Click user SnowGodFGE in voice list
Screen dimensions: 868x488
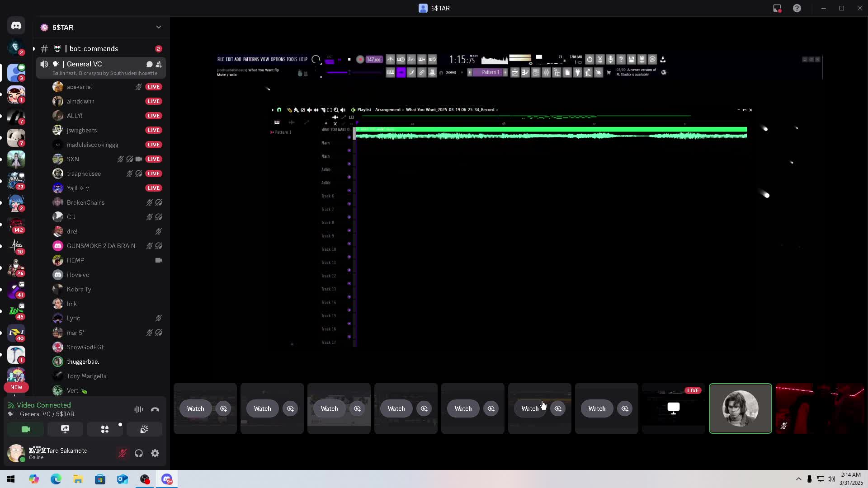[86, 347]
